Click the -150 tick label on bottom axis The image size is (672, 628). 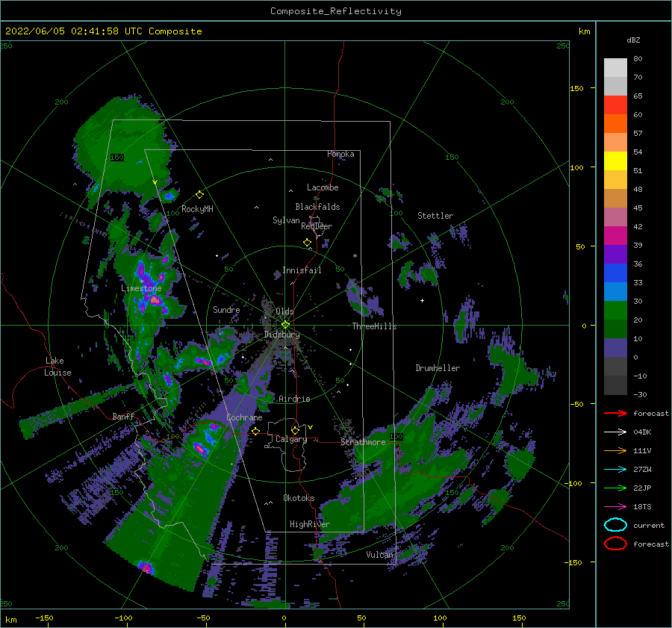tap(44, 618)
